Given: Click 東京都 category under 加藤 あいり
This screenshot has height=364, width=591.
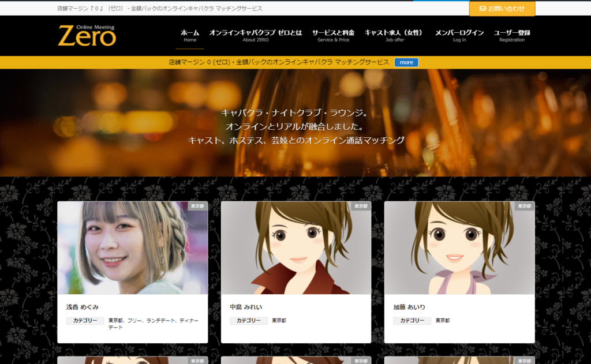Looking at the screenshot, I should point(443,321).
